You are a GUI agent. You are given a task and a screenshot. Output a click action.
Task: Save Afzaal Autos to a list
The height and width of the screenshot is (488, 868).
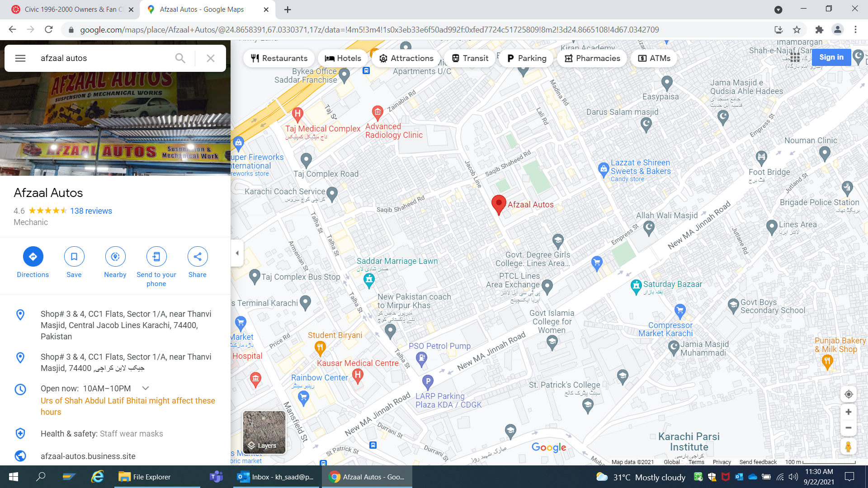point(74,263)
